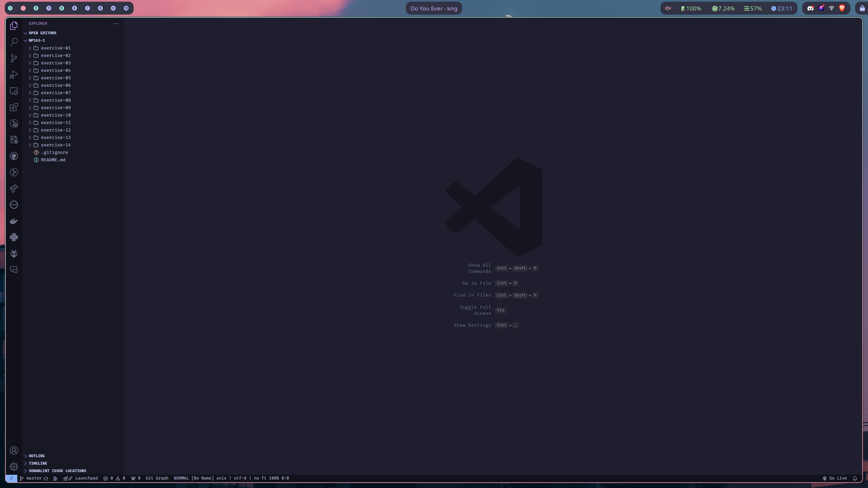Toggle the muted volume indicator
The height and width of the screenshot is (488, 868).
pos(668,8)
